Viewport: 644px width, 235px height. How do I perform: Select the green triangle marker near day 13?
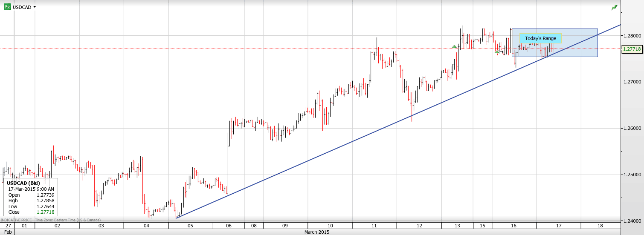pos(454,46)
